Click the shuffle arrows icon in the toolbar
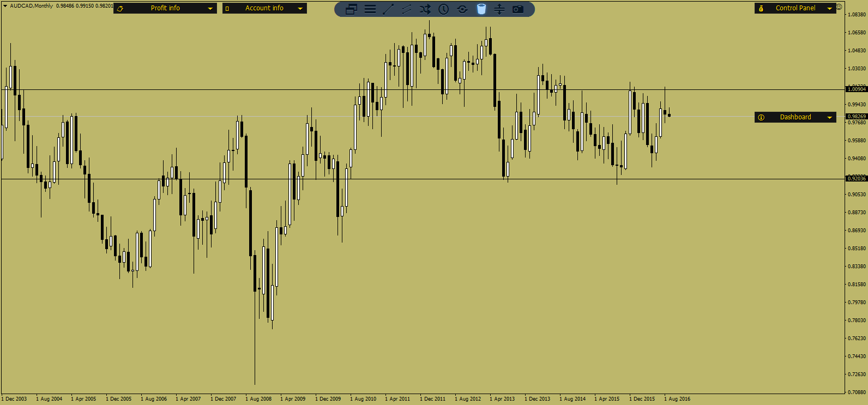 (425, 9)
